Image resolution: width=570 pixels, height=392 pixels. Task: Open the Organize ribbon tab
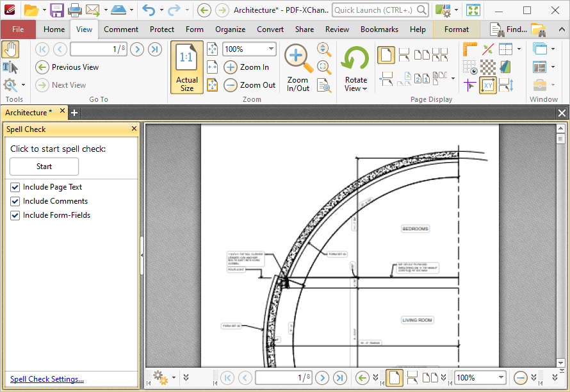[x=230, y=29]
